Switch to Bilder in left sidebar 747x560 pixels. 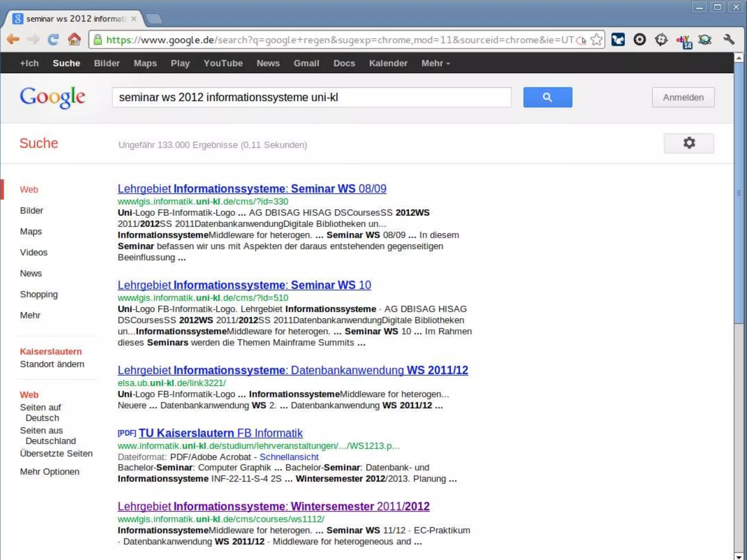(x=31, y=211)
